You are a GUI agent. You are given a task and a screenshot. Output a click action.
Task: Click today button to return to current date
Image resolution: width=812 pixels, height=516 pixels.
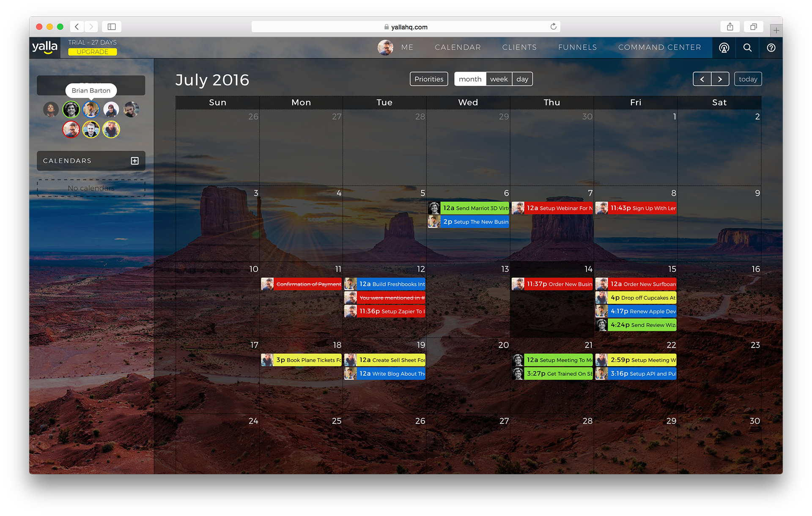click(747, 79)
